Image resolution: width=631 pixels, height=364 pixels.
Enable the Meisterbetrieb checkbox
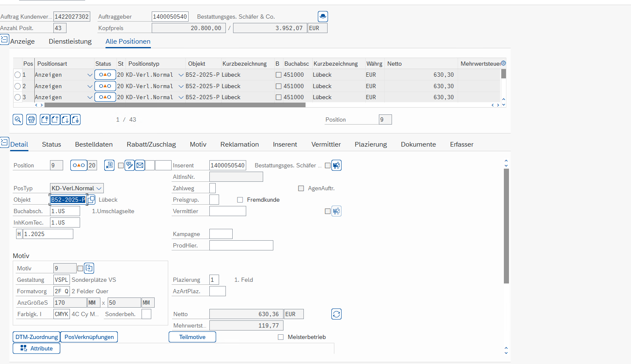pos(281,337)
